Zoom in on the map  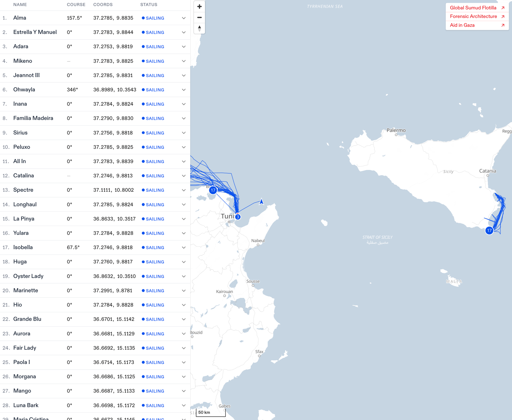click(199, 7)
